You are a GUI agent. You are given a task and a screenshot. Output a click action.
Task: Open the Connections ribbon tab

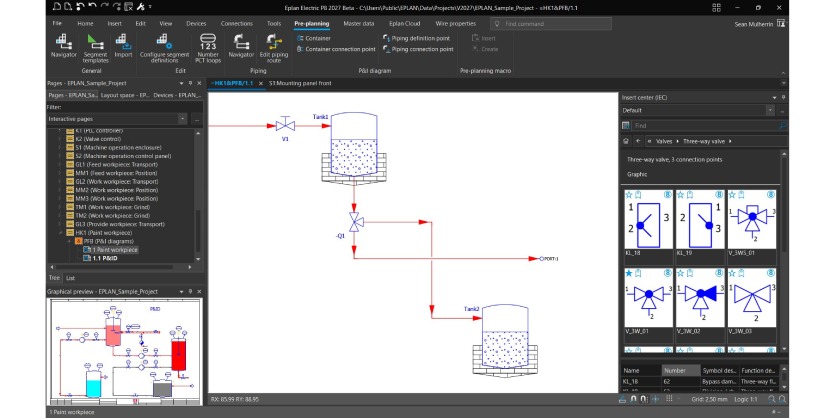(x=237, y=23)
